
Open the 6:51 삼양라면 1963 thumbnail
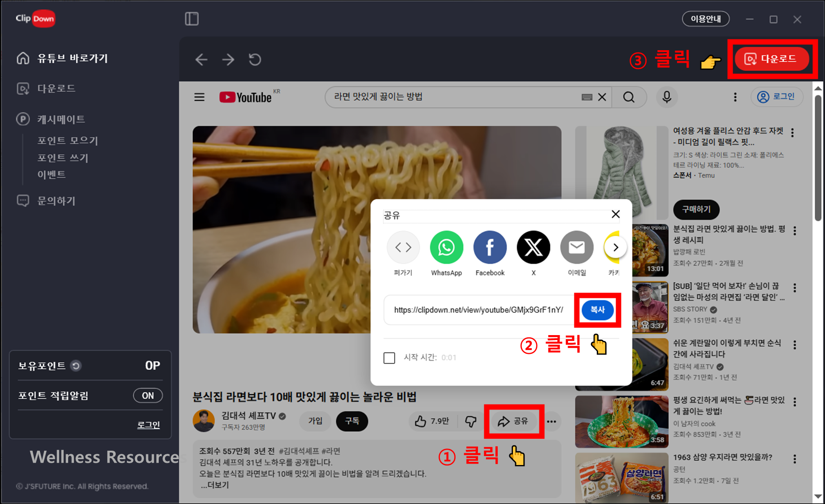click(x=622, y=478)
